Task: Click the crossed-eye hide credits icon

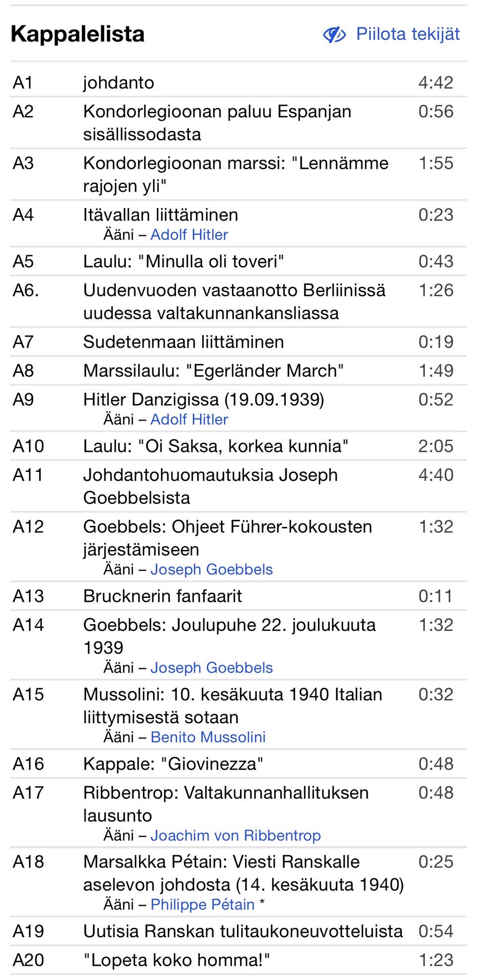Action: click(x=334, y=35)
